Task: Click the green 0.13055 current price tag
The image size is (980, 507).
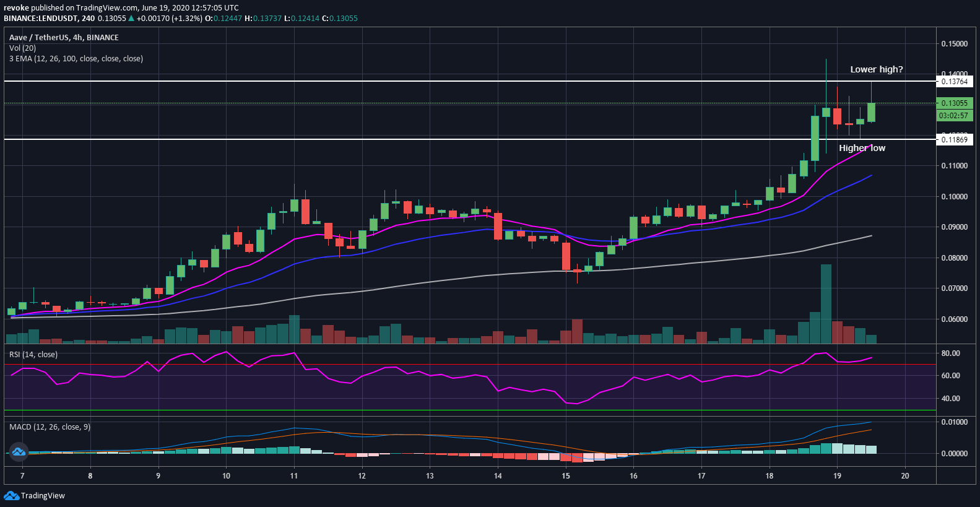Action: click(954, 103)
